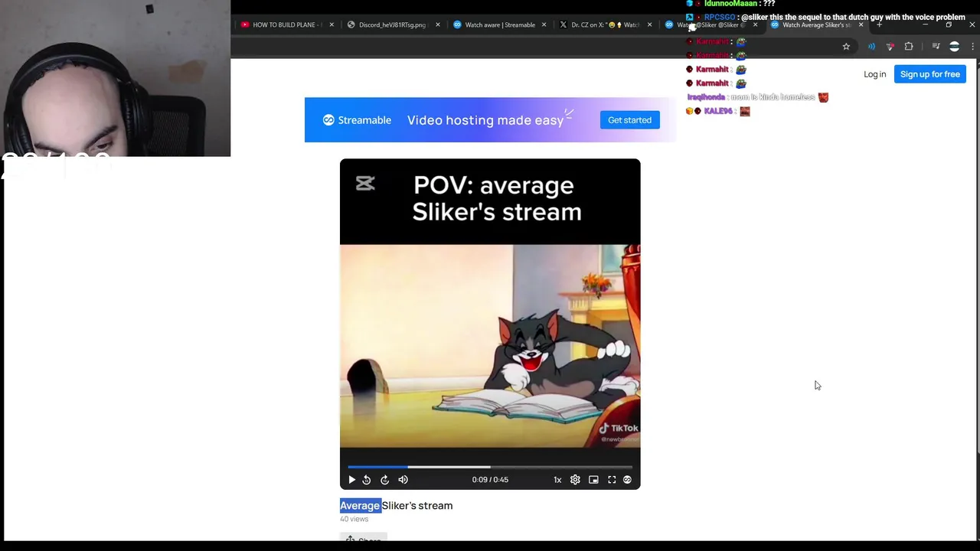
Task: Open the browser media control icon
Action: tap(936, 47)
